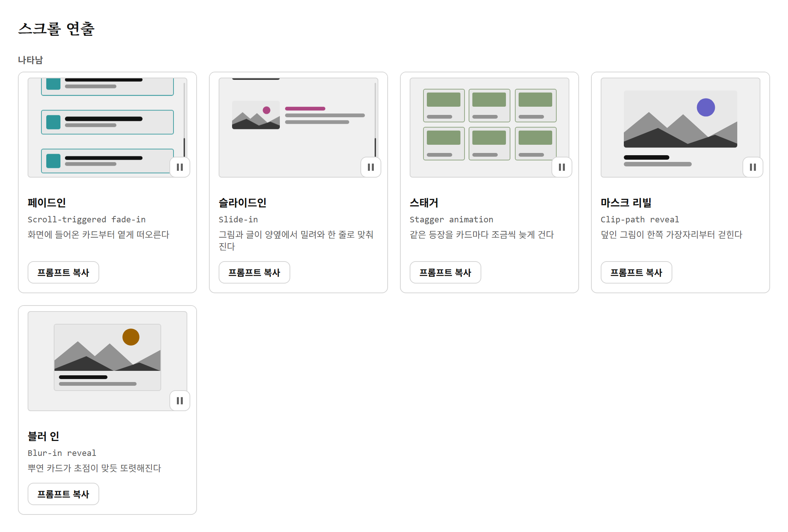Open the 블러 인 image preview
The image size is (788, 532).
107,361
